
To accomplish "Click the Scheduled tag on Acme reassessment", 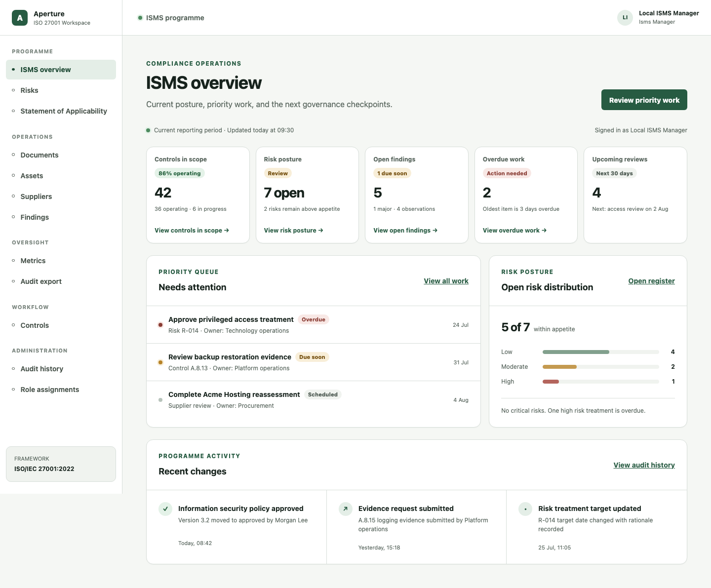I will (x=323, y=394).
